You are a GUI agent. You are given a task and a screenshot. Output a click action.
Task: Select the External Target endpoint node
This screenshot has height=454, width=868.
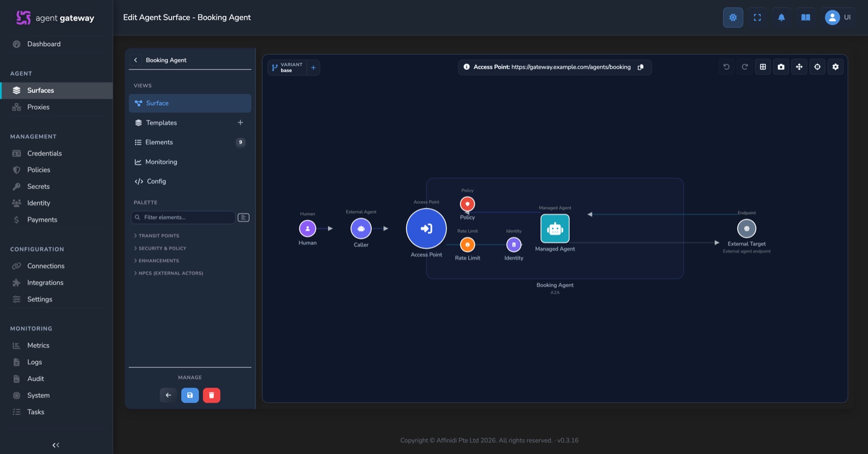click(747, 228)
